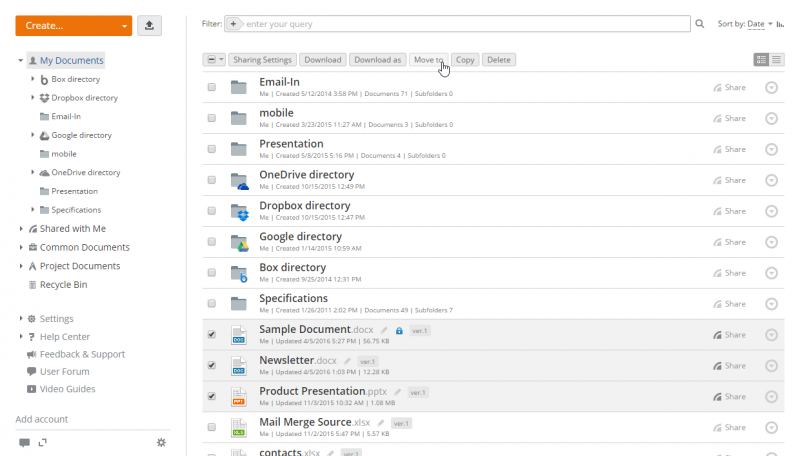Expand Shared with Me tree node
The image size is (800, 456).
click(21, 229)
